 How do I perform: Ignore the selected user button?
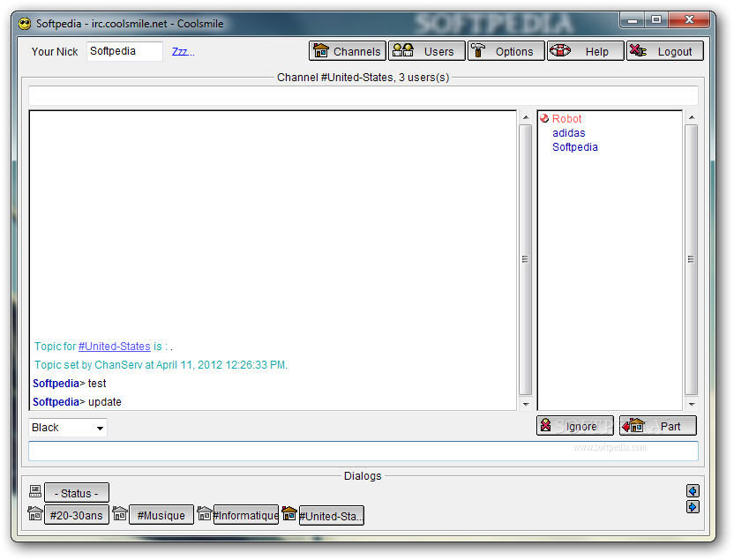575,426
